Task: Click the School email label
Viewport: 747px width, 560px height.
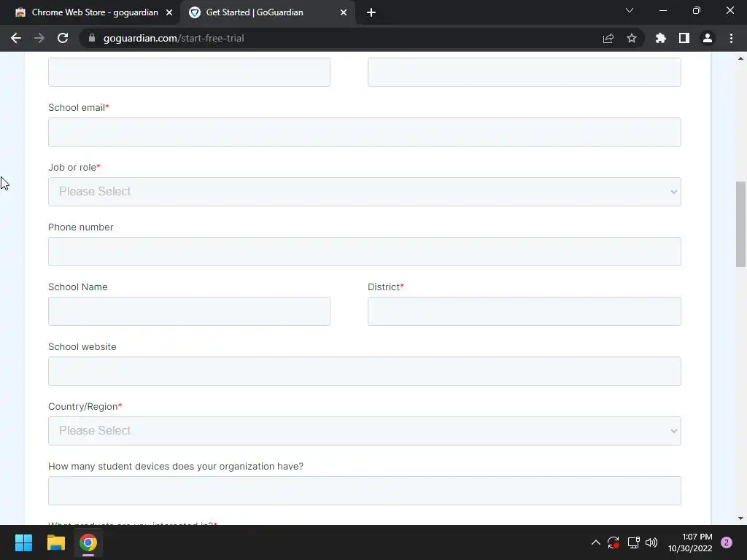Action: point(79,108)
